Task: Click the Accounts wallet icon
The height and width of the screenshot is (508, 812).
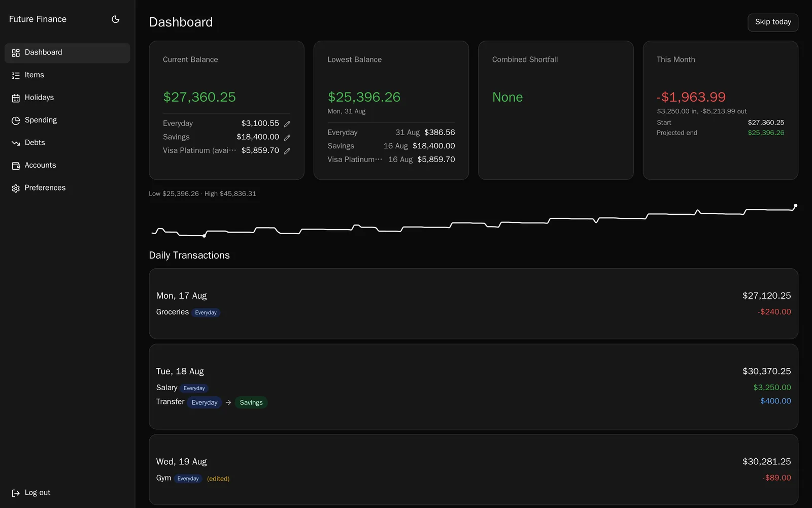Action: (x=16, y=166)
